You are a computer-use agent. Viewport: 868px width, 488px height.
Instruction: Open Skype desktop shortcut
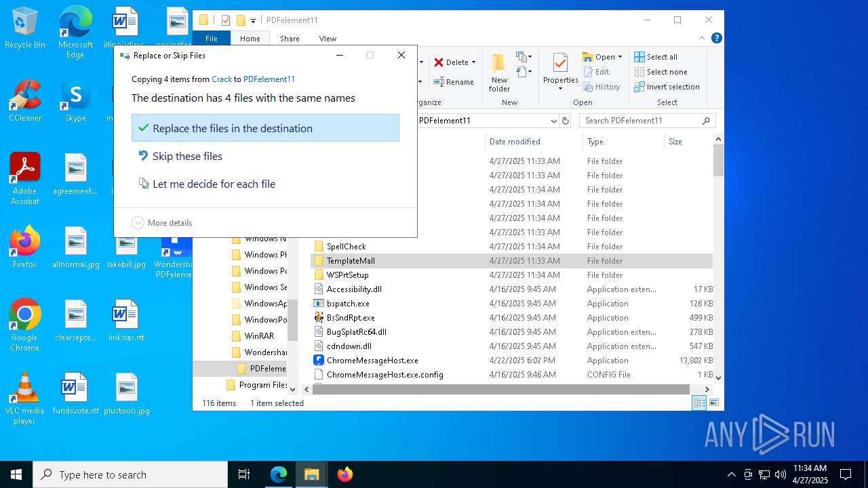(x=75, y=101)
